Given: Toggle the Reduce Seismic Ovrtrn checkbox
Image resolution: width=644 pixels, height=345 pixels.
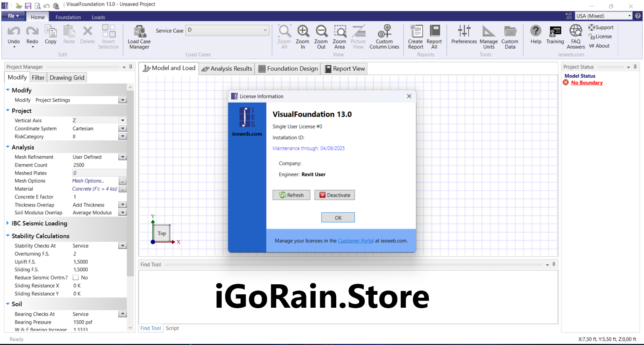Looking at the screenshot, I should pos(76,278).
